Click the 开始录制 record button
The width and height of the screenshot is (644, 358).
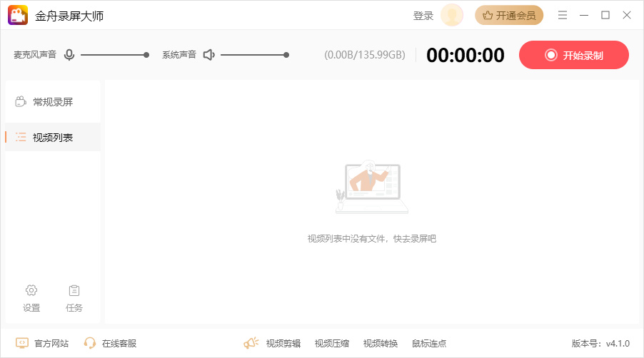(x=573, y=55)
